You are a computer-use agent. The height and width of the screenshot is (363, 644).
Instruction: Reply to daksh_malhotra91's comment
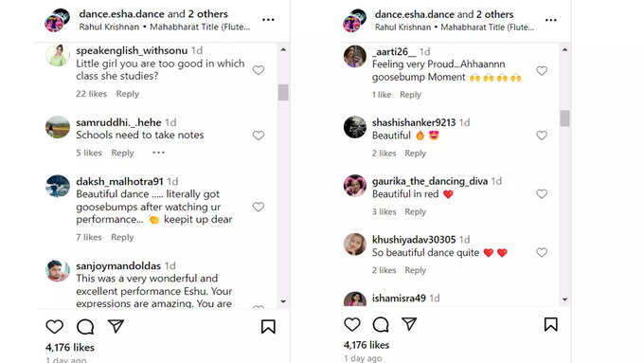(x=122, y=237)
